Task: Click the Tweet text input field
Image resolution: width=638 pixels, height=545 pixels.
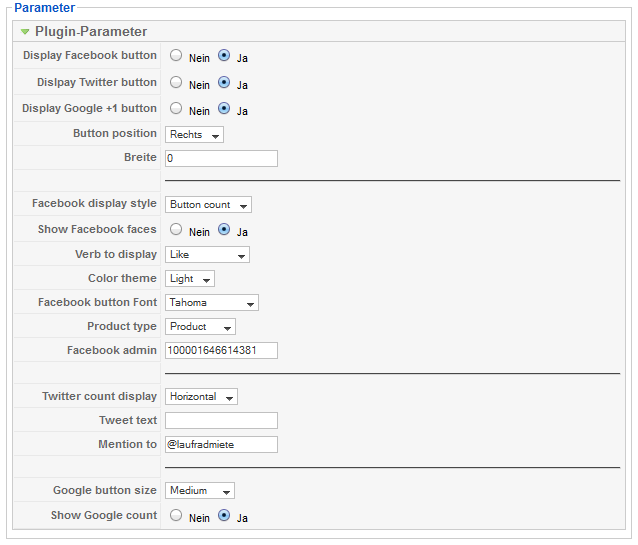Action: tap(221, 420)
